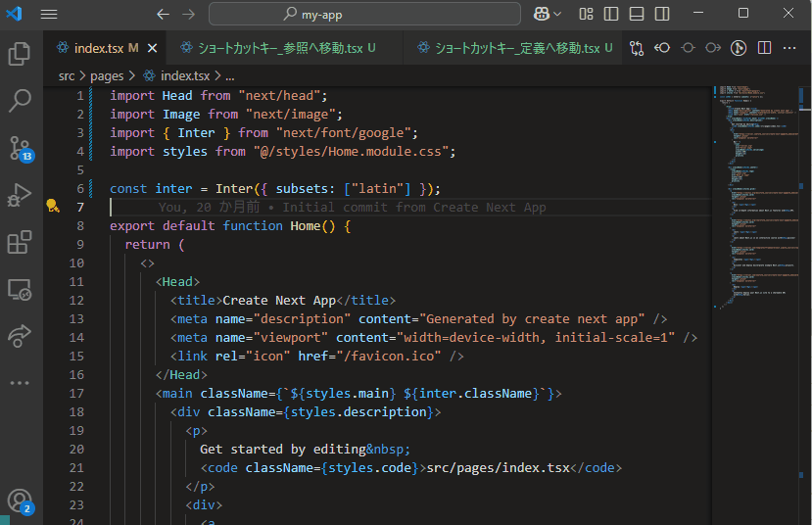Open the Run and Debug view
This screenshot has width=812, height=525.
(20, 195)
